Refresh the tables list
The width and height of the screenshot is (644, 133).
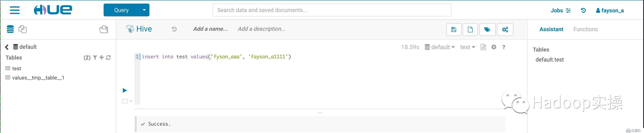pos(109,58)
